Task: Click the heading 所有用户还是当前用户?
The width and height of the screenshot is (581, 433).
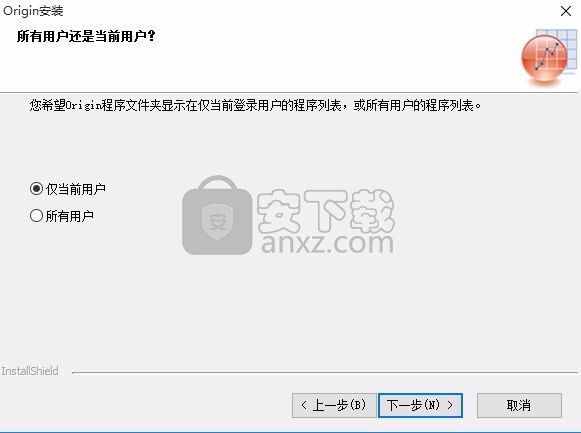Action: (86, 36)
